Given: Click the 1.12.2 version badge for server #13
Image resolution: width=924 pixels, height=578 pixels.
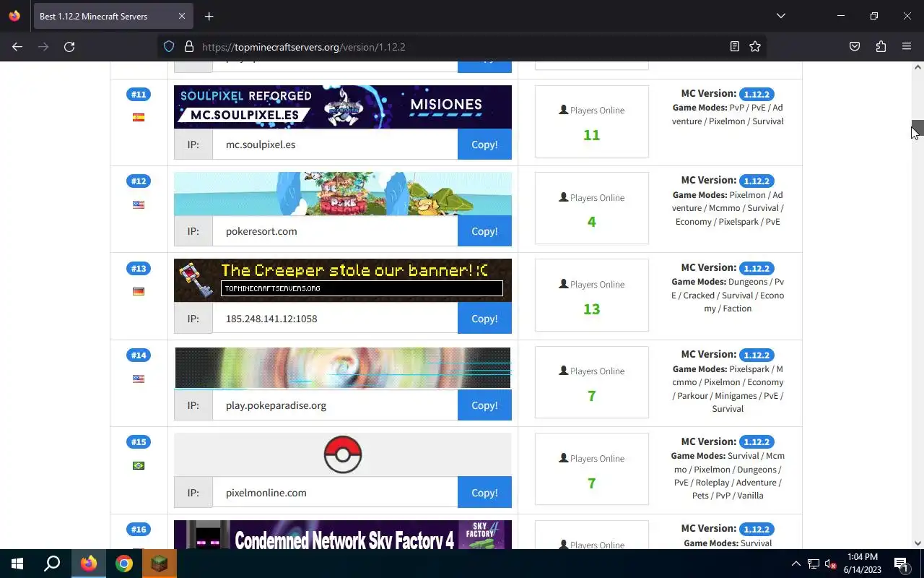Looking at the screenshot, I should (x=757, y=268).
